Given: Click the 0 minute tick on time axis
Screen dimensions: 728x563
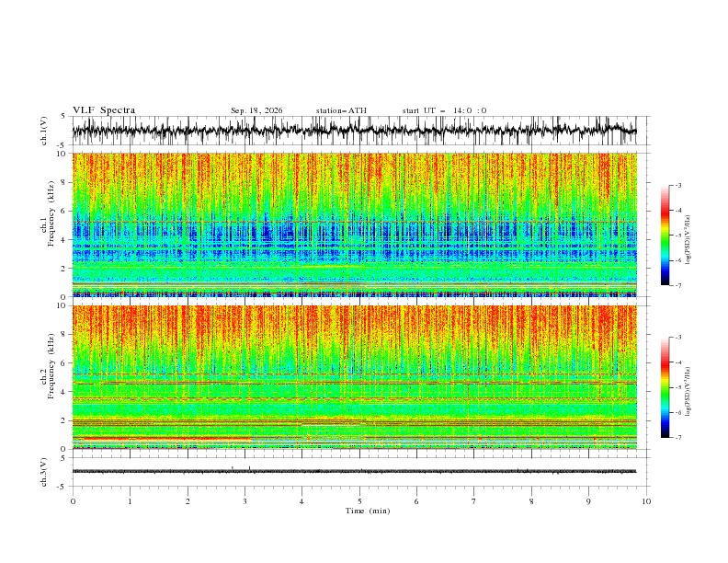Looking at the screenshot, I should 73,501.
